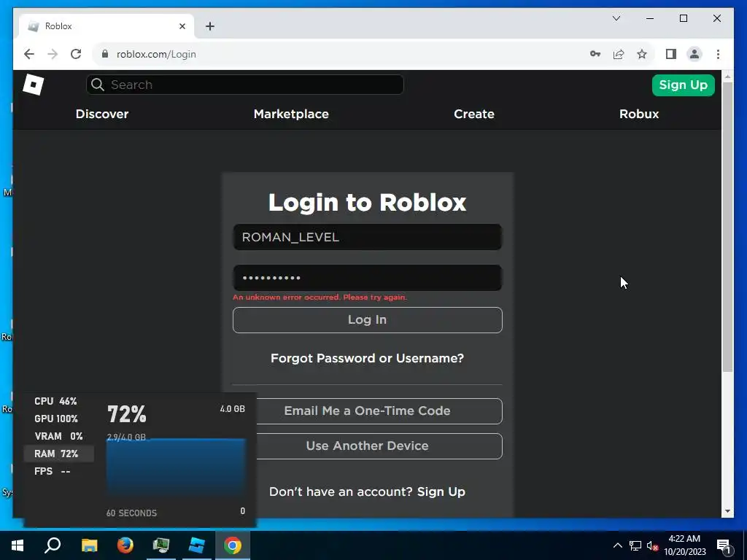Click the Chrome address bar URL
Image resolution: width=747 pixels, height=560 pixels.
(156, 54)
